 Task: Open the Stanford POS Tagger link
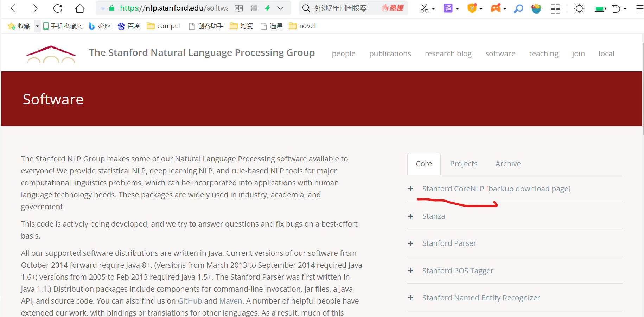click(458, 271)
